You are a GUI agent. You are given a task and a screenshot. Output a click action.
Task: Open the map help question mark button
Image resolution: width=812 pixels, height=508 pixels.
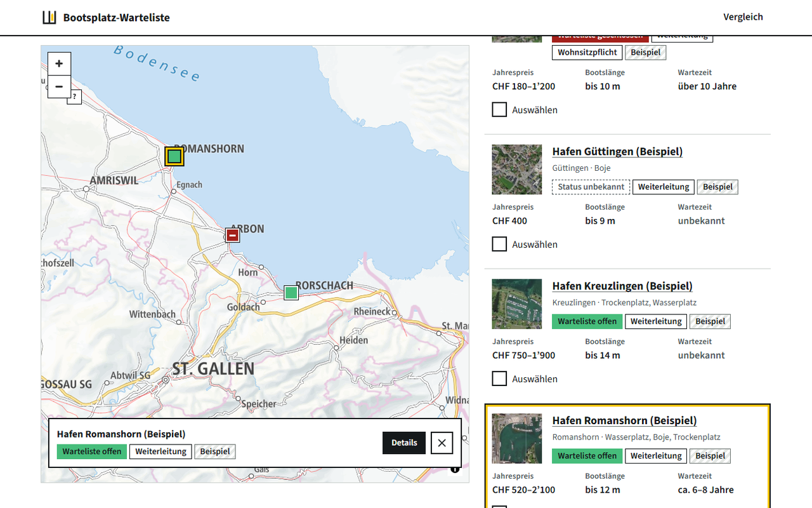click(x=75, y=97)
